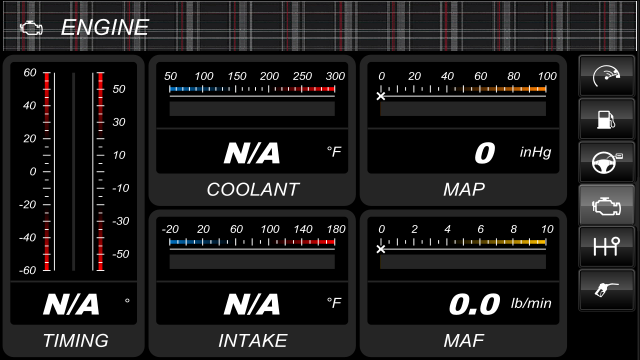The image size is (640, 360).
Task: Click the intake N/A temperature reading
Action: tap(252, 304)
